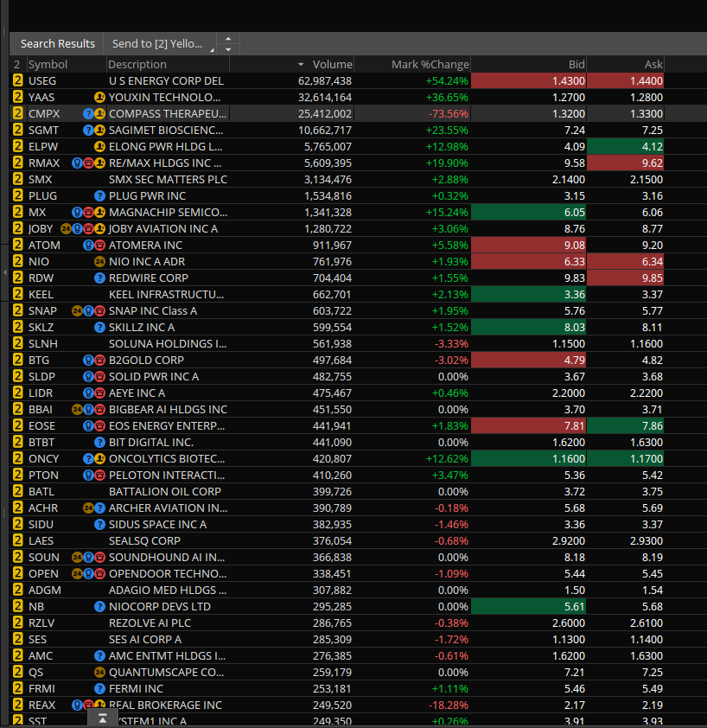
Task: Click the link column header labeled 2
Action: tap(17, 65)
